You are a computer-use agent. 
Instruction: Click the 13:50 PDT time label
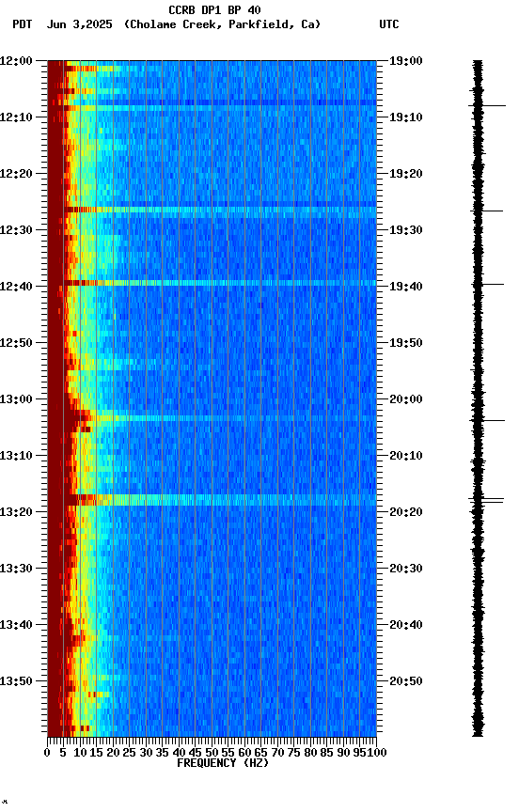16,682
